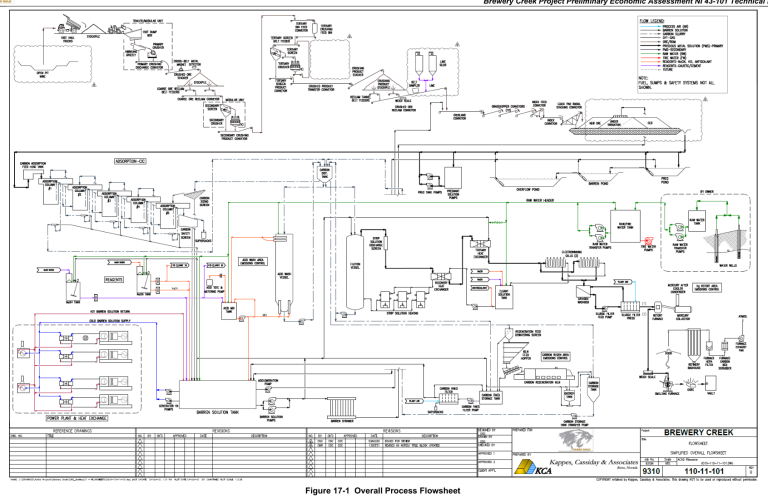The image size is (768, 503).
Task: Click the refinery baghouse drawing
Action: (x=694, y=345)
